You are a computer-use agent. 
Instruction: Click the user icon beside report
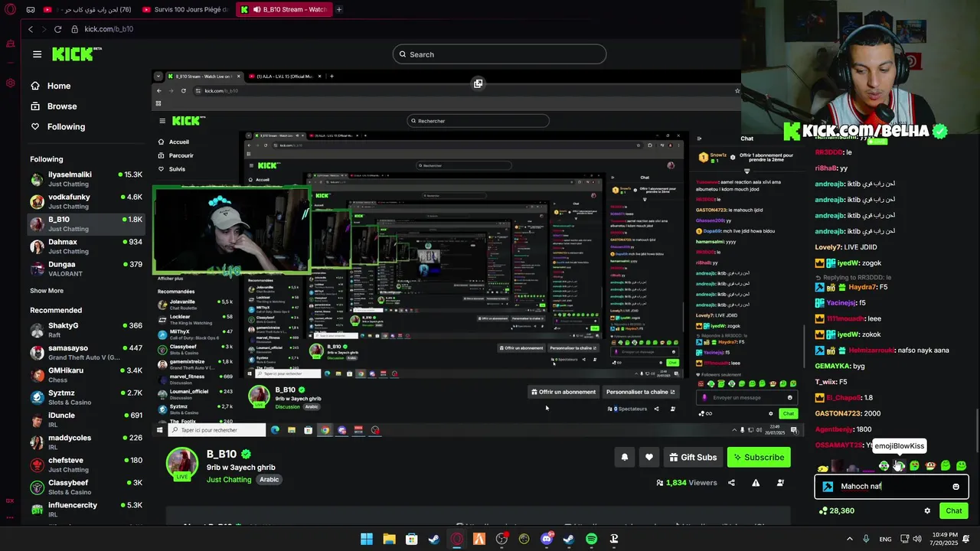[780, 483]
